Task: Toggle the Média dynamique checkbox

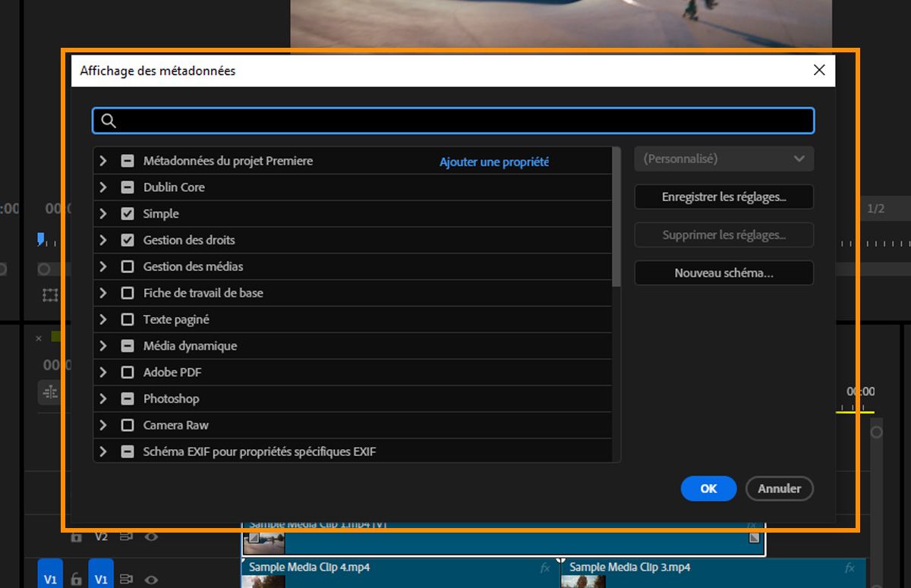Action: 128,346
